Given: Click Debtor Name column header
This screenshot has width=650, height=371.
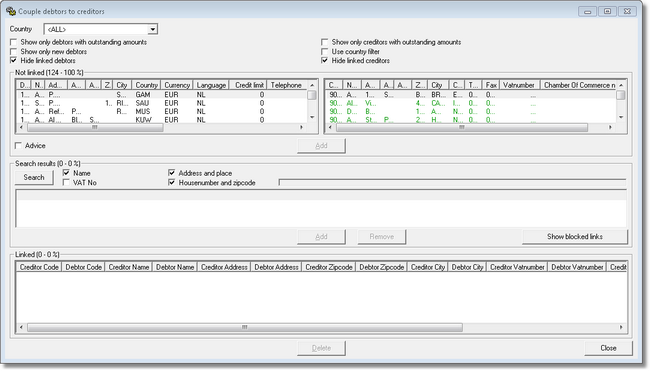Looking at the screenshot, I should point(175,267).
